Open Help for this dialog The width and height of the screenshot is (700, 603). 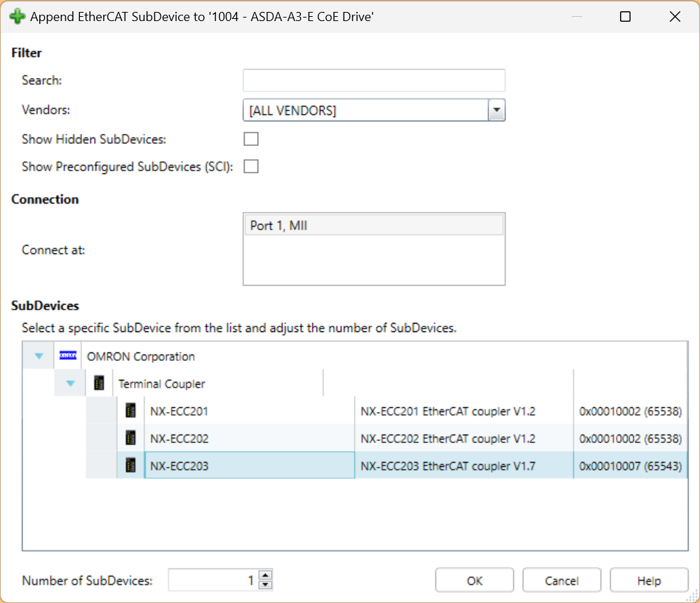coord(649,581)
